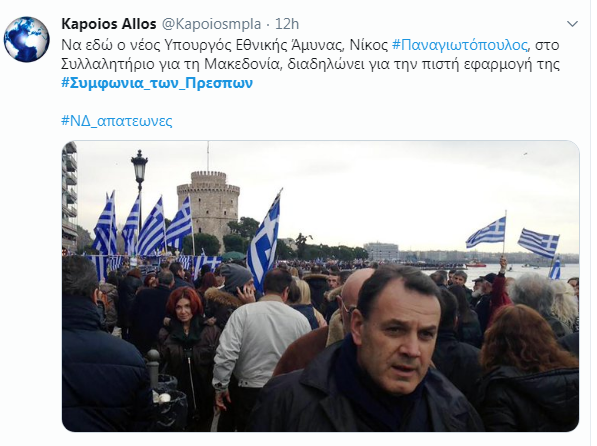The height and width of the screenshot is (446, 597).
Task: Open the 12h timestamp permalink
Action: point(287,24)
